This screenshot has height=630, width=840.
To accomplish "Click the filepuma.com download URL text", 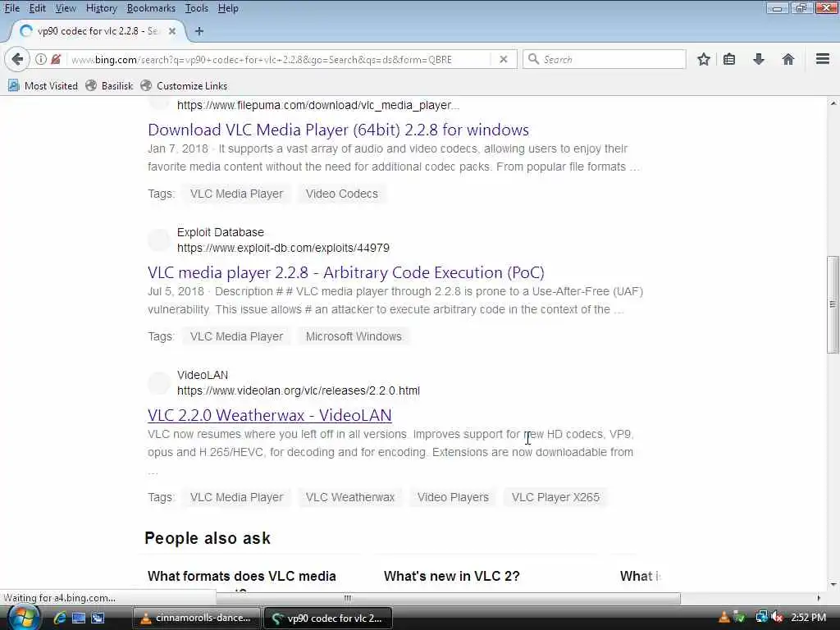I will [x=318, y=105].
